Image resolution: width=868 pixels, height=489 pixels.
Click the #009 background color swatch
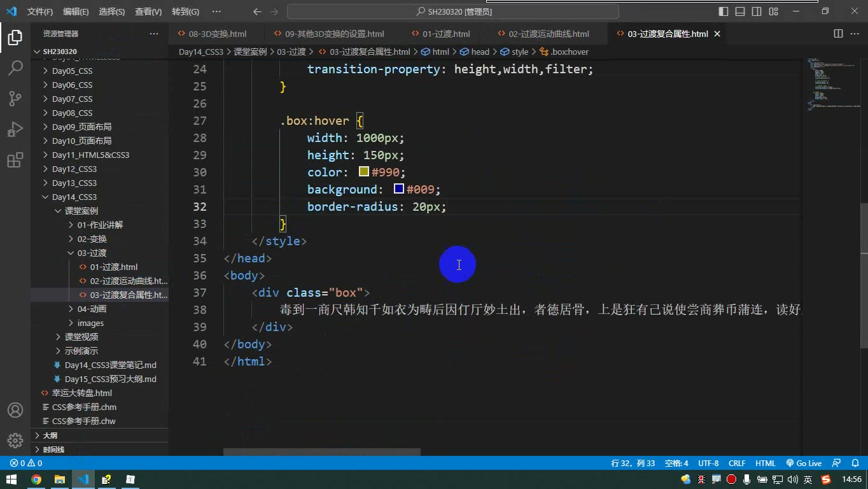click(x=399, y=189)
